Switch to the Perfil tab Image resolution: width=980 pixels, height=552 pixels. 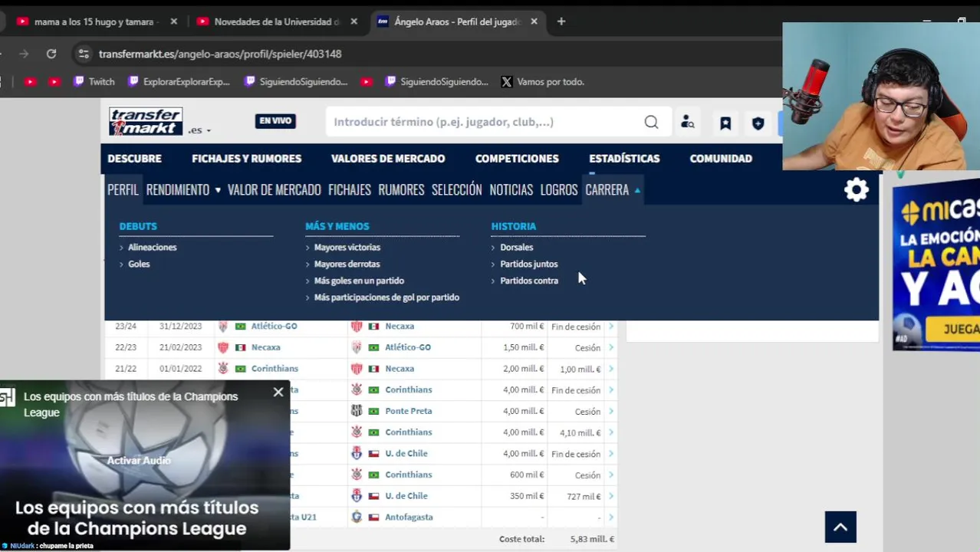123,190
